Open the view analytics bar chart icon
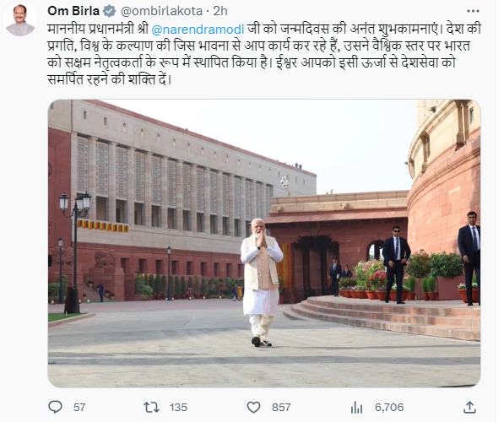Viewport: 504px width, 422px height. point(356,407)
